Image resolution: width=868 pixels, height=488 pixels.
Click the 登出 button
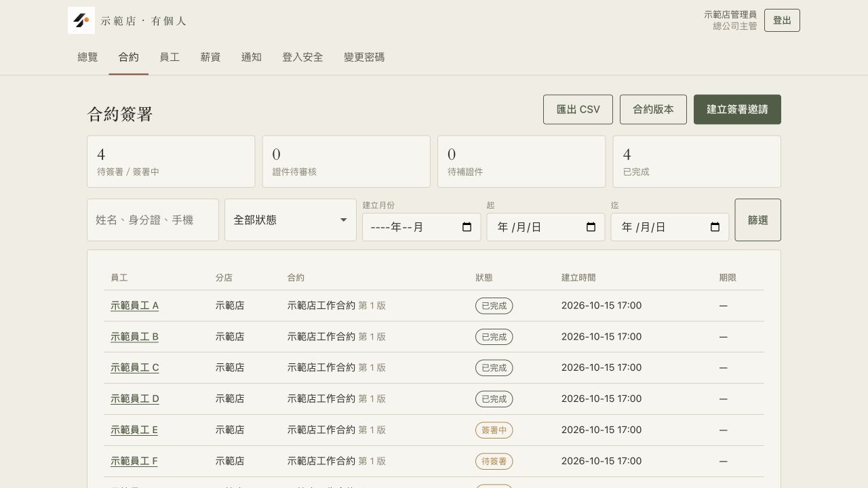[782, 20]
